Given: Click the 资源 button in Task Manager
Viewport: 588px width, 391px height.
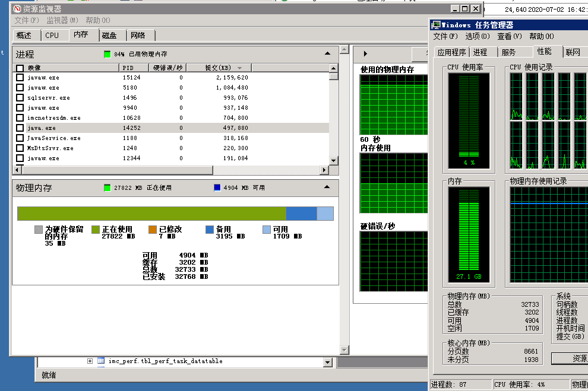Looking at the screenshot, I should (570, 358).
